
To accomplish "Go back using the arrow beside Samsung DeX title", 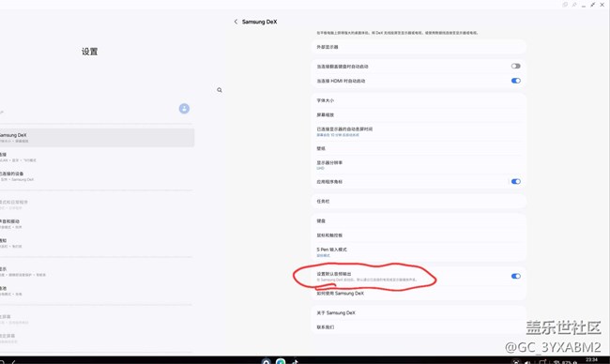I will click(236, 22).
